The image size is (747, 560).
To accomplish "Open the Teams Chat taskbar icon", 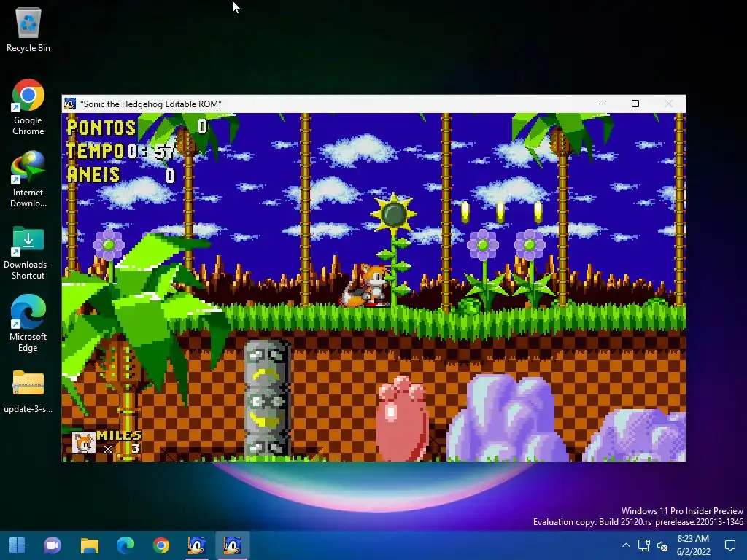I will [x=53, y=545].
